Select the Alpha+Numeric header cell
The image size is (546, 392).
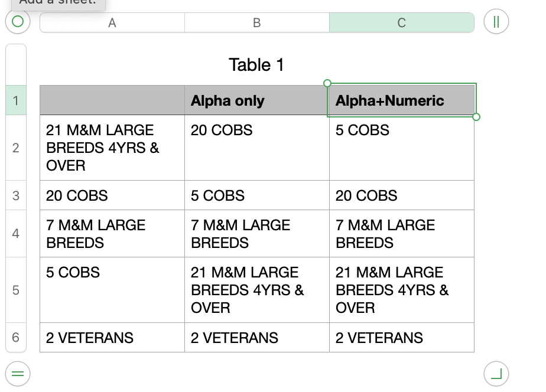[x=402, y=100]
